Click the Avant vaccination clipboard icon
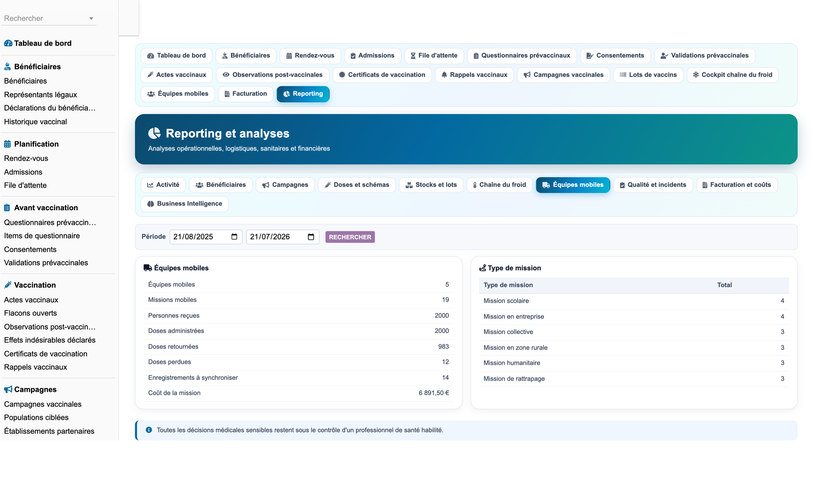 coord(7,208)
